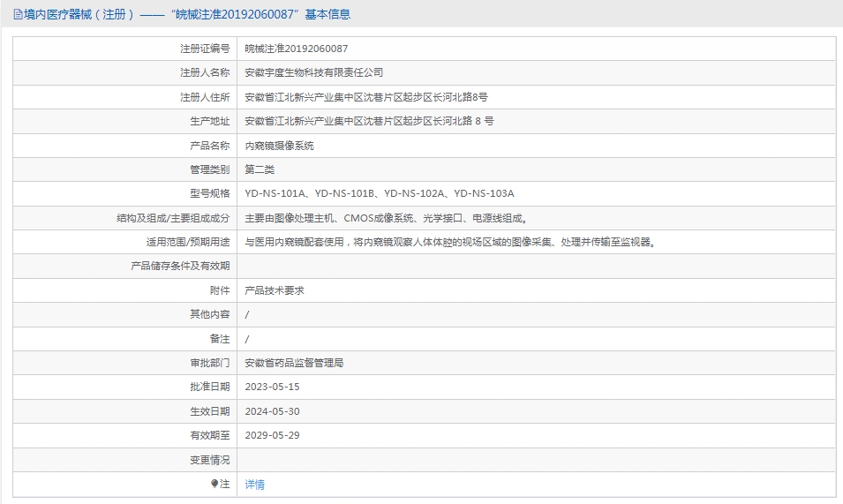Image resolution: width=843 pixels, height=504 pixels.
Task: Click the 生产地址 label
Action: [x=210, y=122]
